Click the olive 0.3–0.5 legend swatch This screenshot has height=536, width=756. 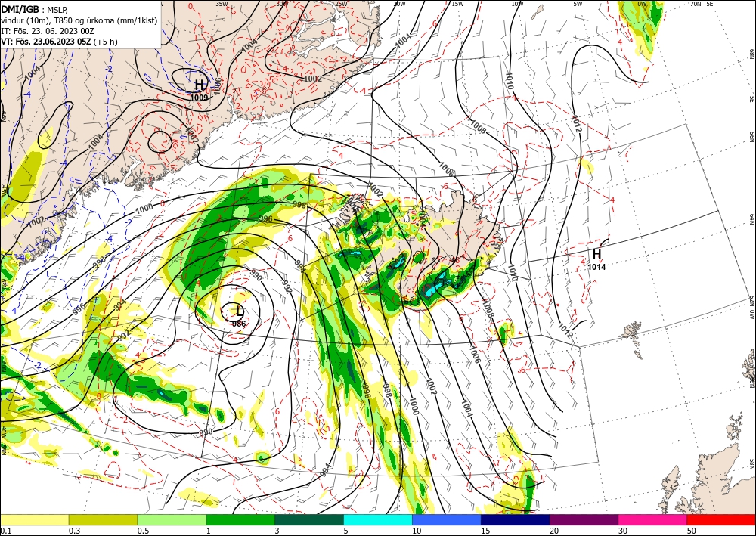pyautogui.click(x=103, y=519)
